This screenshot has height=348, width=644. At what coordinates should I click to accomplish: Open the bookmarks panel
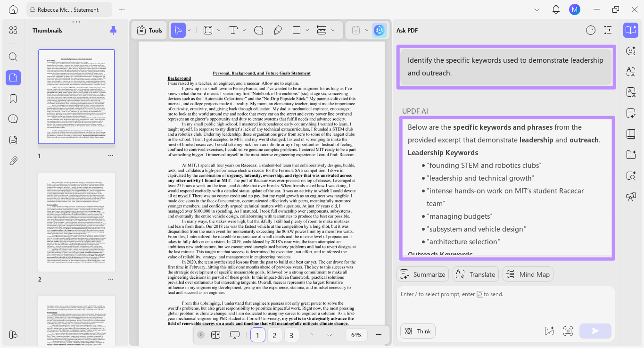click(x=13, y=99)
